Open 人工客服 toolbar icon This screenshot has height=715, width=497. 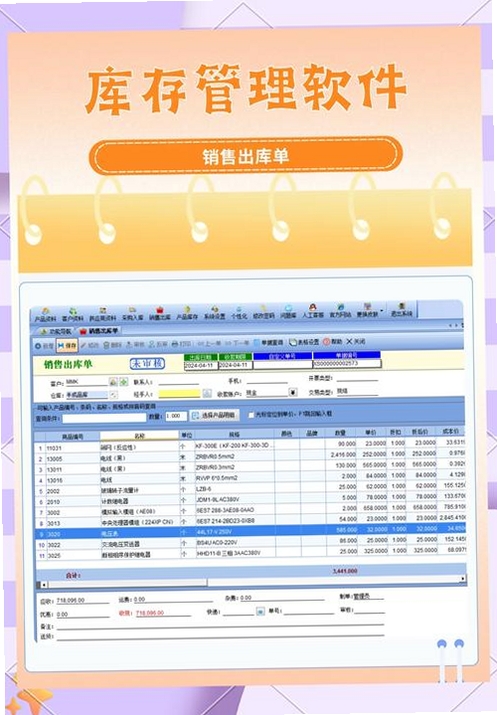313,311
